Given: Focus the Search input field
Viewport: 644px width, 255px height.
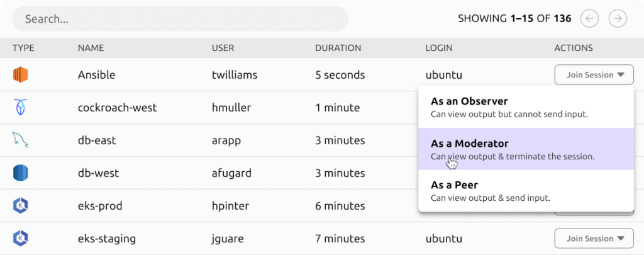Looking at the screenshot, I should (180, 18).
